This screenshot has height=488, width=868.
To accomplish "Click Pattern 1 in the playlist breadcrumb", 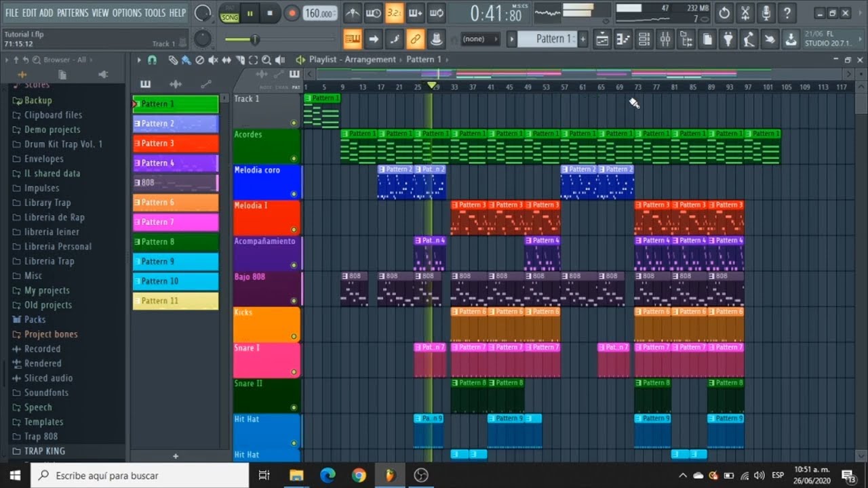I will click(x=424, y=60).
